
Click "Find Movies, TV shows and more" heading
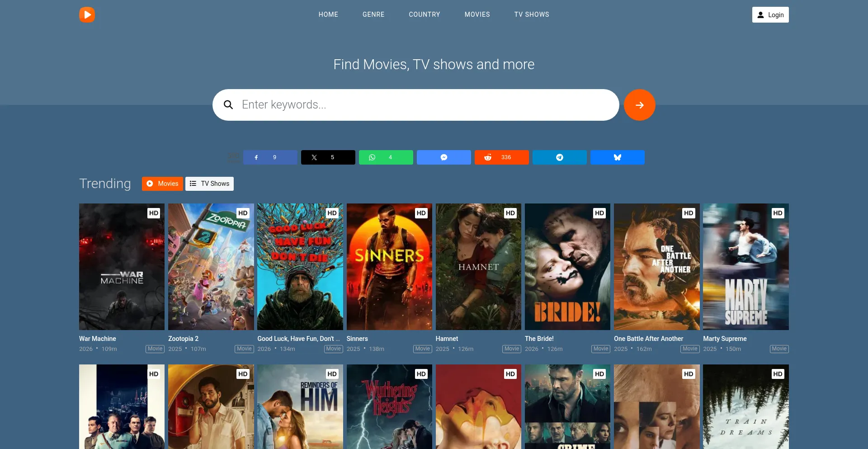click(434, 64)
